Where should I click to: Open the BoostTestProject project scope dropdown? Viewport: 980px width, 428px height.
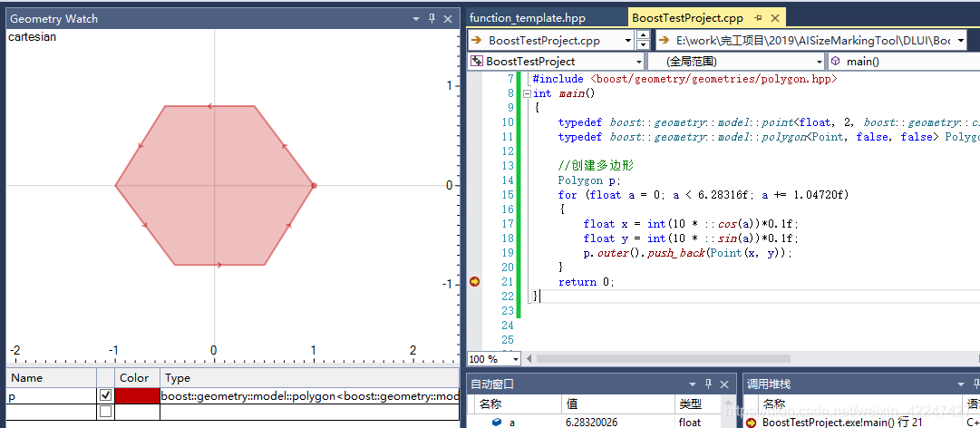[x=639, y=62]
